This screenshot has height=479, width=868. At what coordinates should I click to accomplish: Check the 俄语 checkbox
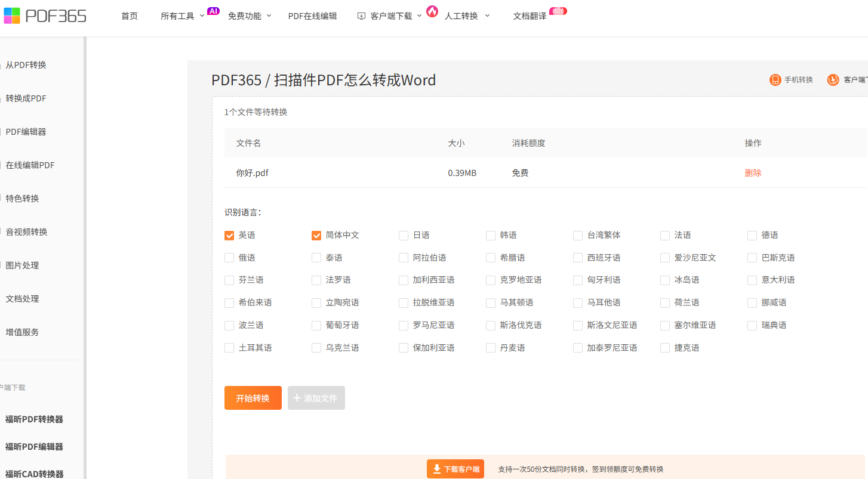pos(229,258)
